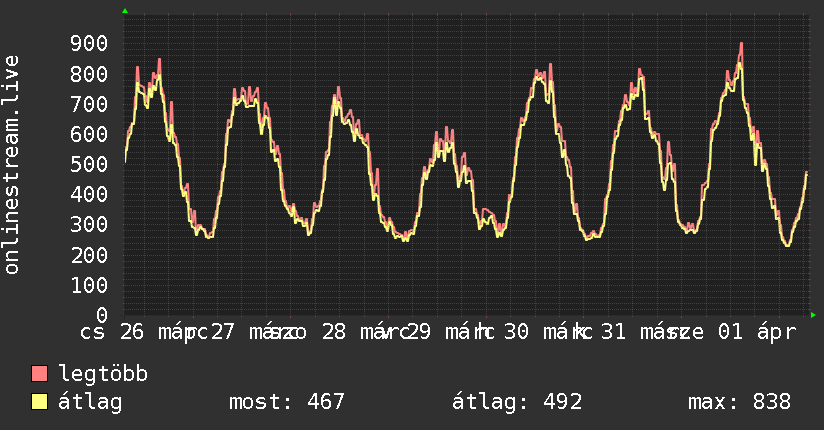Click the 'cs 26' date label on x-axis
The height and width of the screenshot is (430, 824).
(x=112, y=332)
